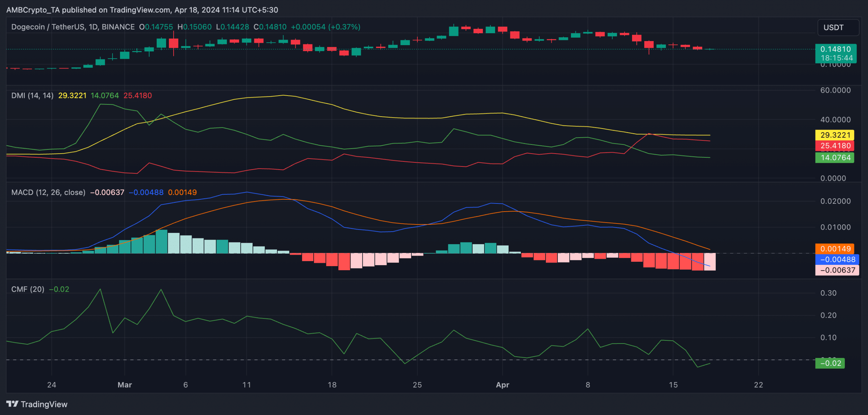The width and height of the screenshot is (868, 415).
Task: Click the 0.0000 DMI scale label
Action: [833, 178]
